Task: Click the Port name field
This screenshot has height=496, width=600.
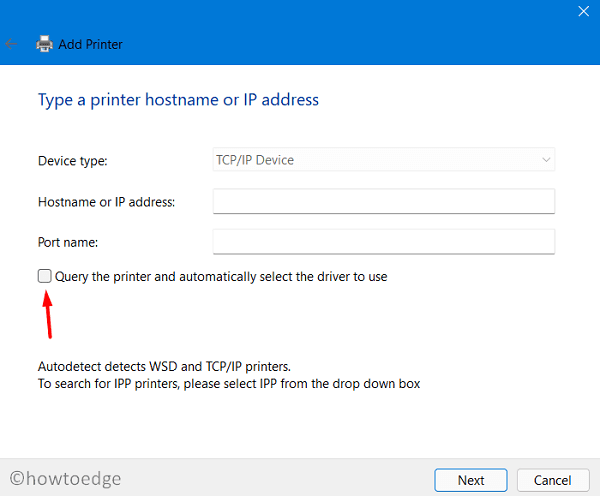Action: (384, 241)
